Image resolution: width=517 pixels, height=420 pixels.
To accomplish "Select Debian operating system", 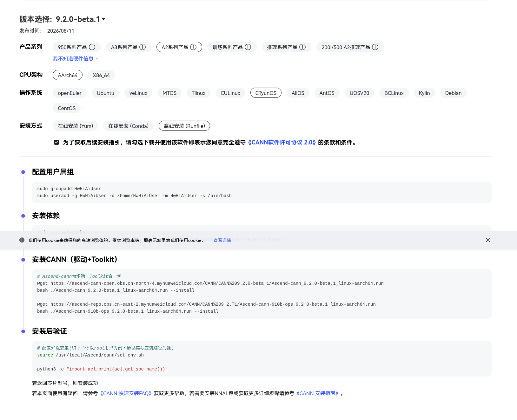I will pos(453,93).
